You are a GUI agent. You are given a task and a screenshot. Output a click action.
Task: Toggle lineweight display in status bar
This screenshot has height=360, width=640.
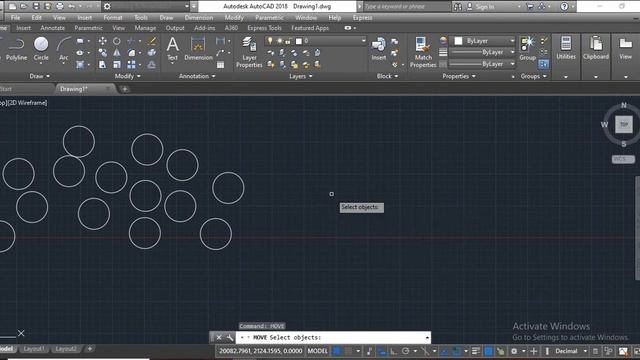coord(476,351)
